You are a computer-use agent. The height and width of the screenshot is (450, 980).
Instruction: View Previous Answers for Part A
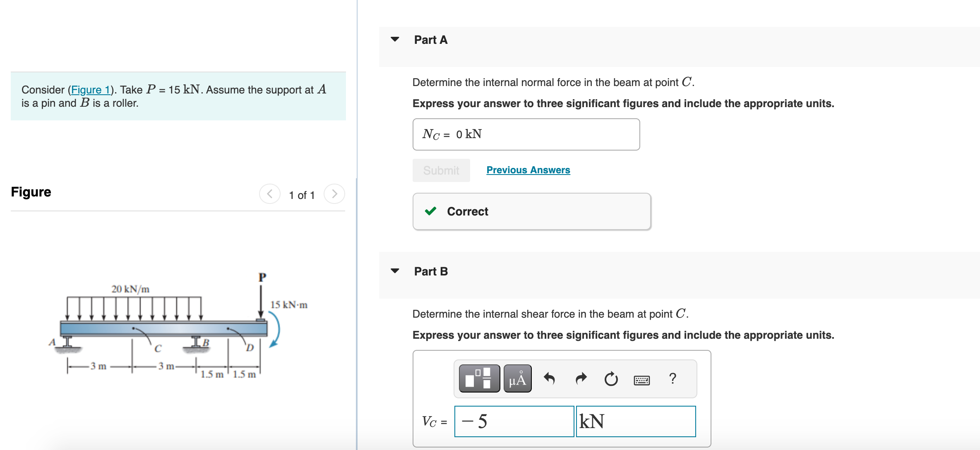(x=528, y=170)
